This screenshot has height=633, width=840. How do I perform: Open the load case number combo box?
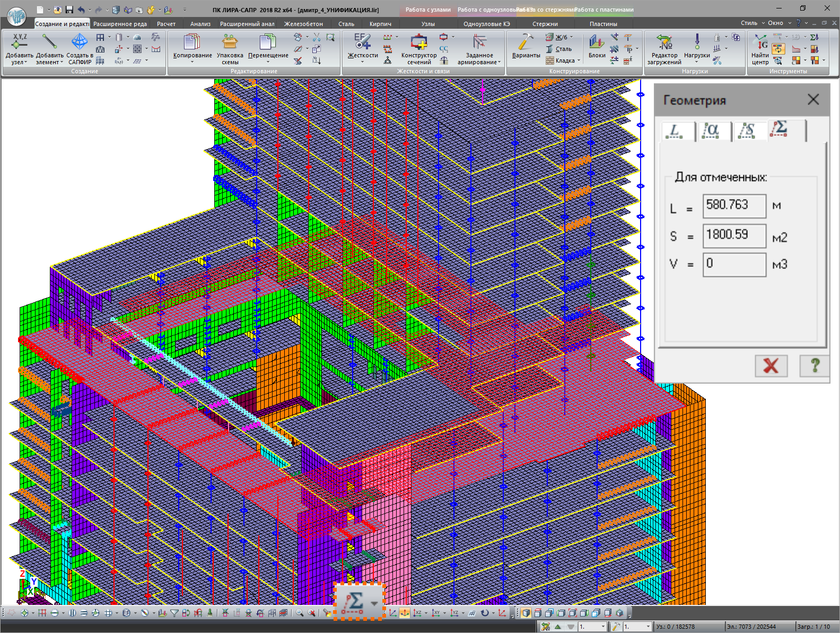[x=592, y=627]
